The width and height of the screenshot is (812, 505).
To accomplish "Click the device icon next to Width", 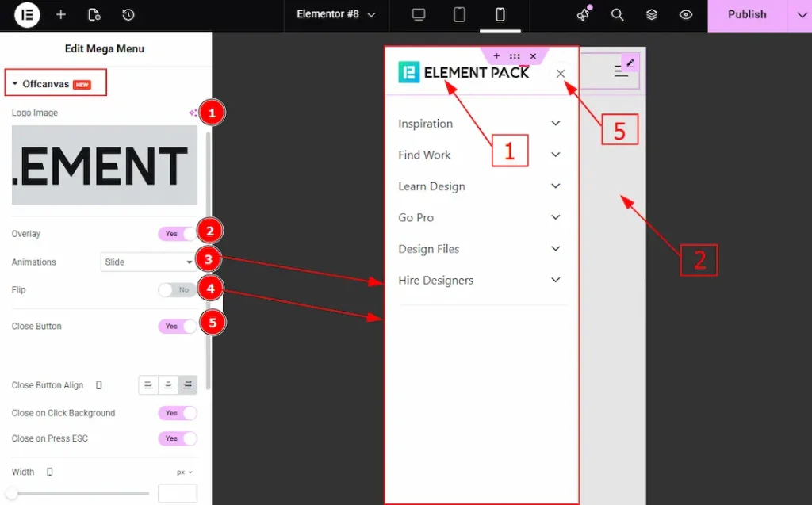I will pyautogui.click(x=50, y=472).
